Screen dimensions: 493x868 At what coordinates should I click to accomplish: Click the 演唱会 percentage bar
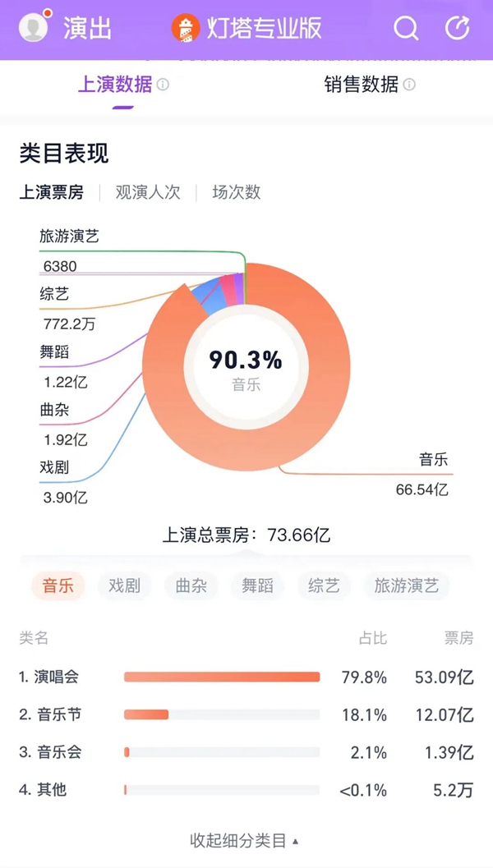pyautogui.click(x=222, y=677)
